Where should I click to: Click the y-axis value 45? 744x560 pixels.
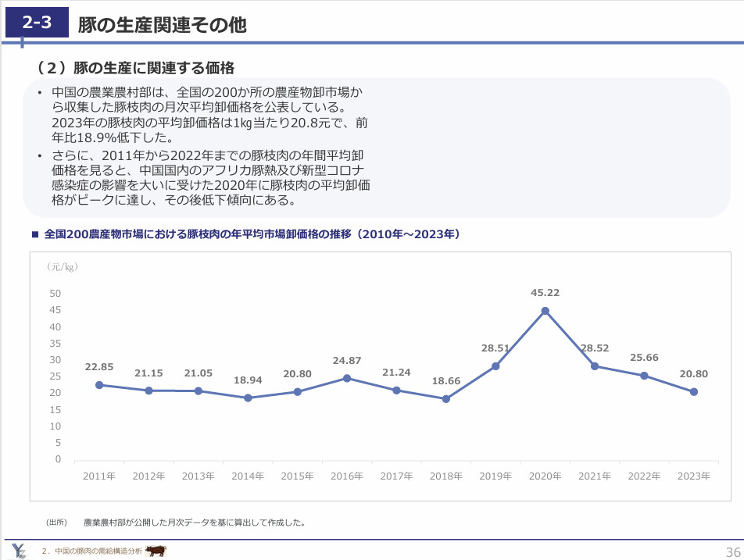[x=55, y=310]
